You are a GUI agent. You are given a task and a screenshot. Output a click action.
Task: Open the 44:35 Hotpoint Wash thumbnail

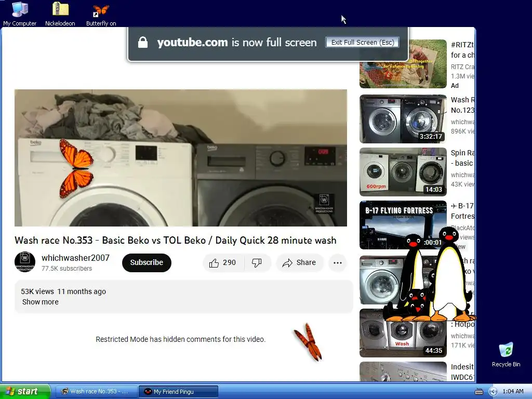coord(403,333)
